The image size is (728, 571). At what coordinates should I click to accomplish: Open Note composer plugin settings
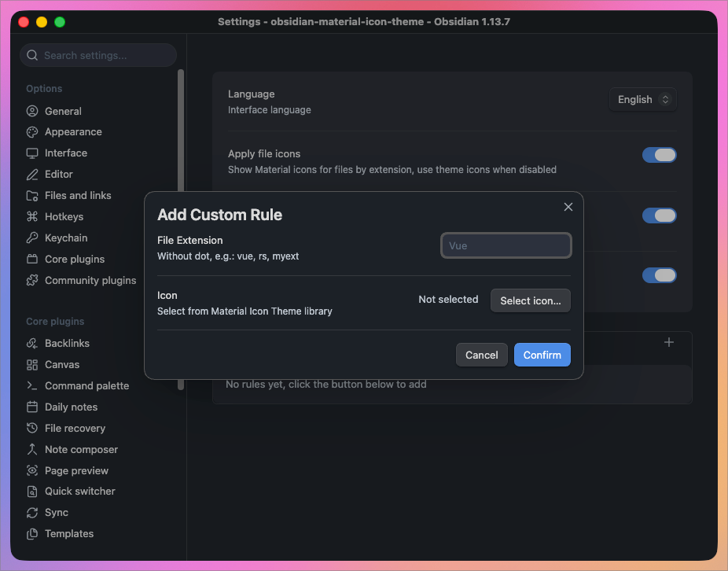(x=81, y=449)
